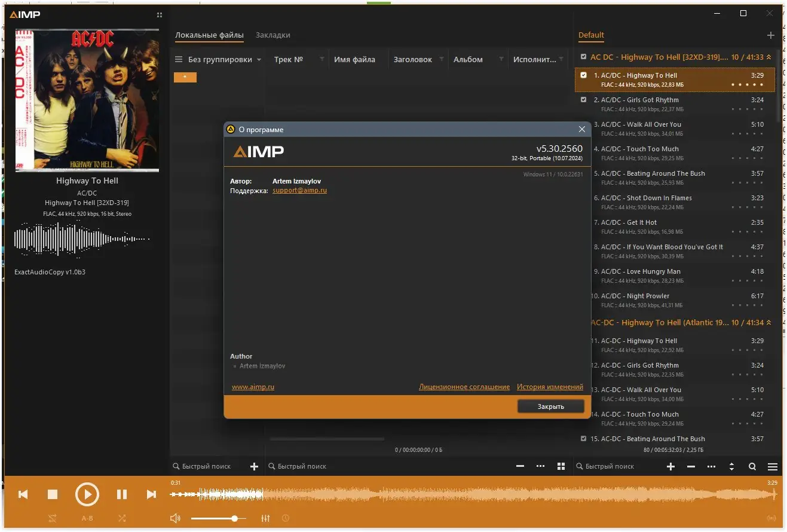Click the round play button
The image size is (787, 532).
tap(87, 494)
